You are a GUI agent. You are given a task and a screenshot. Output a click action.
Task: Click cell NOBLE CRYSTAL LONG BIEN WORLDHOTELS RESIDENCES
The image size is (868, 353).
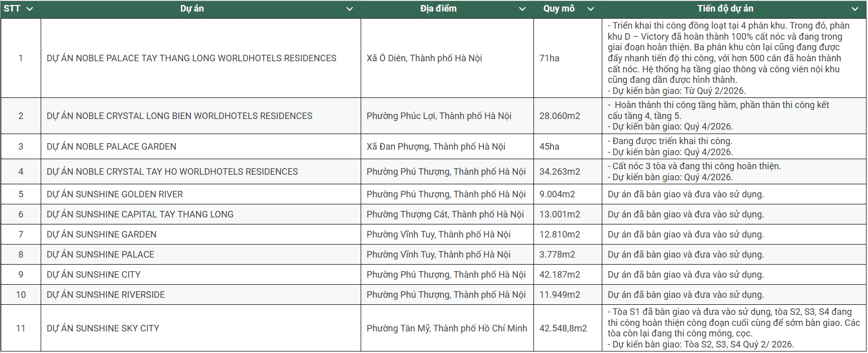pos(201,116)
